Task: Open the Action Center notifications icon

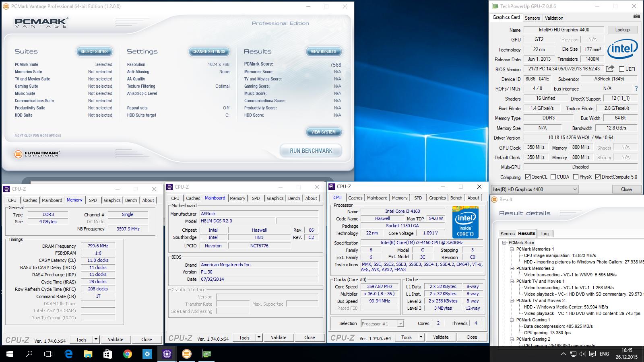Action: click(592, 354)
